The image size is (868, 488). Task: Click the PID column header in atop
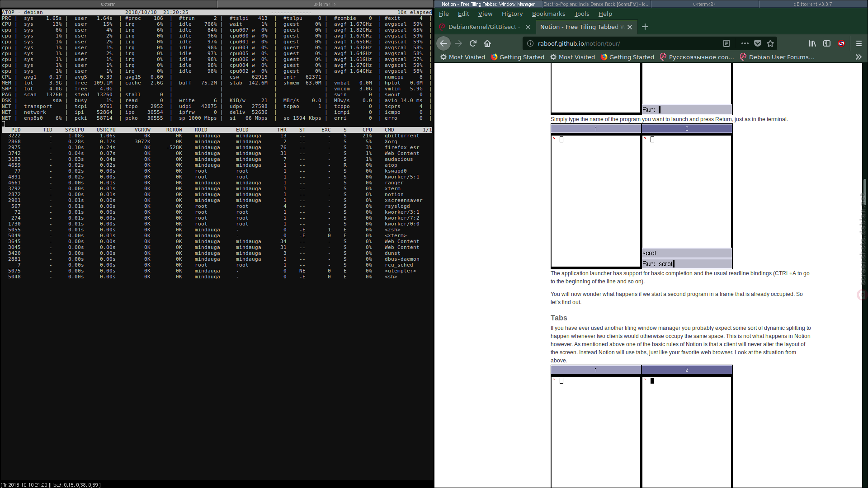(16, 130)
